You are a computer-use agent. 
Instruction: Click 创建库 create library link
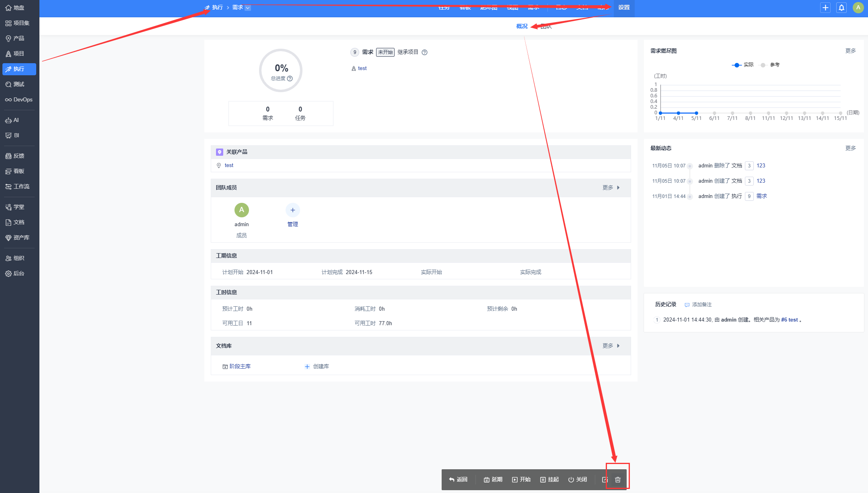317,366
